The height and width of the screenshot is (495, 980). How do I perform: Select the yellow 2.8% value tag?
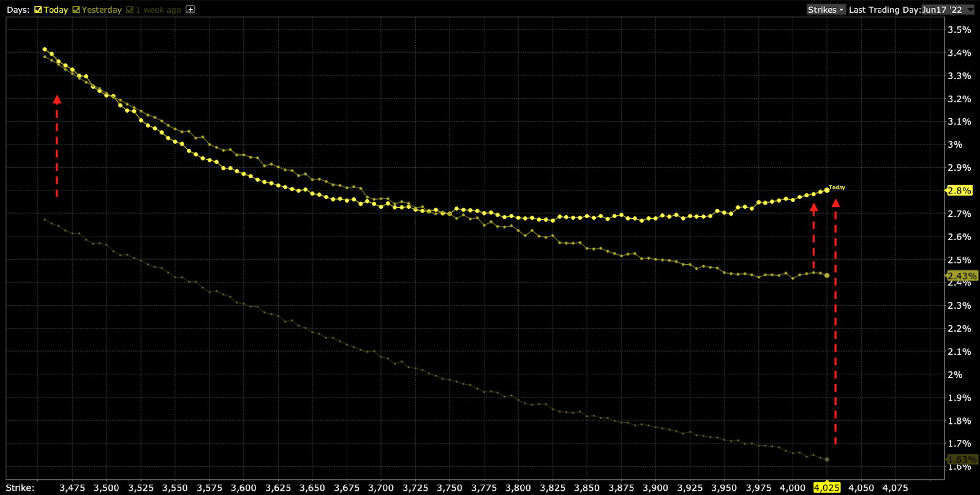tap(959, 191)
